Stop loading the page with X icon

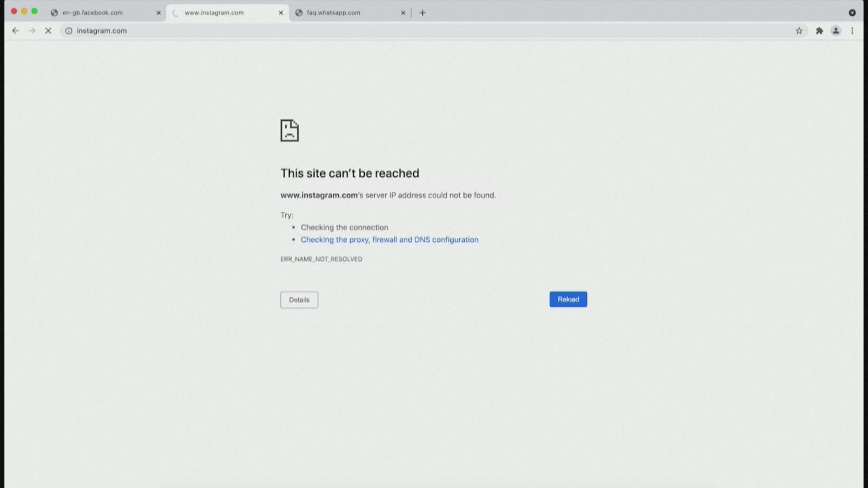point(48,31)
